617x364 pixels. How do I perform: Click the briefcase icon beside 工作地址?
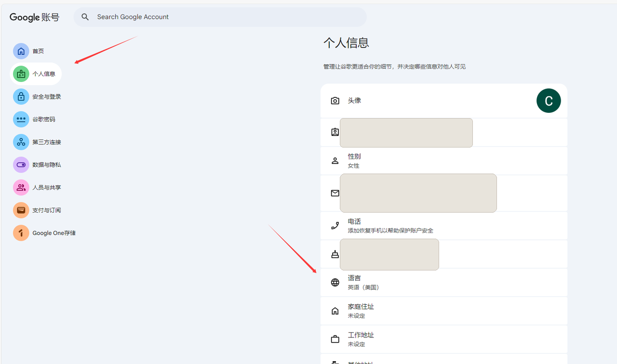[x=335, y=339]
